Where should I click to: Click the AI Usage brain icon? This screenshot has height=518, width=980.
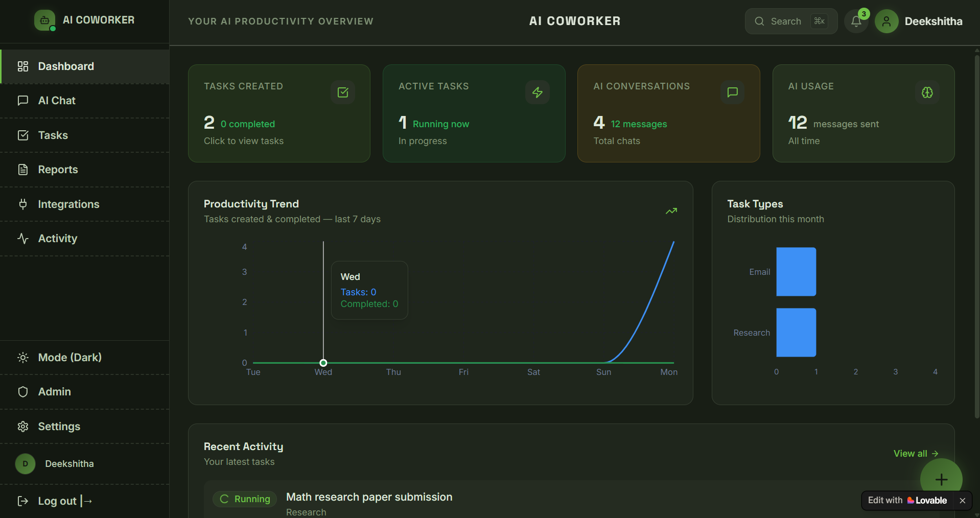[927, 92]
